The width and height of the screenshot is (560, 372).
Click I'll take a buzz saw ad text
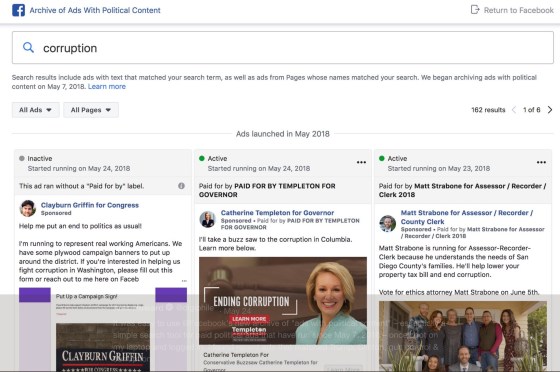pyautogui.click(x=275, y=244)
